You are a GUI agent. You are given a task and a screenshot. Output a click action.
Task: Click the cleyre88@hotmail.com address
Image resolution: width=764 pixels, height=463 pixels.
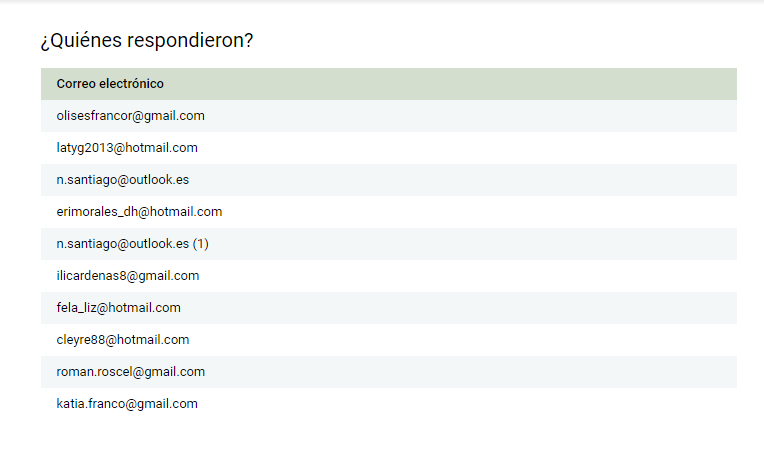[x=123, y=340]
